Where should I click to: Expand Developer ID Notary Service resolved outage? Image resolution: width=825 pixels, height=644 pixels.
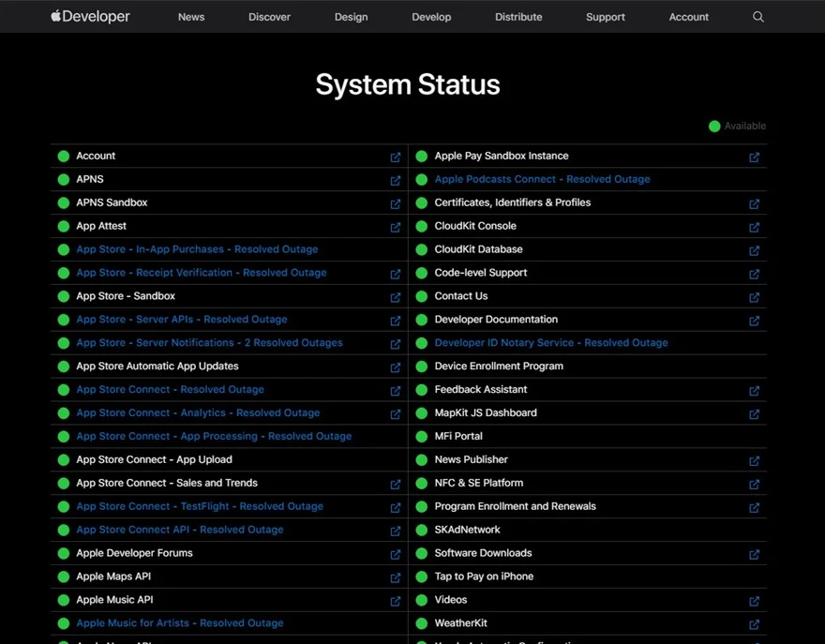(x=551, y=343)
